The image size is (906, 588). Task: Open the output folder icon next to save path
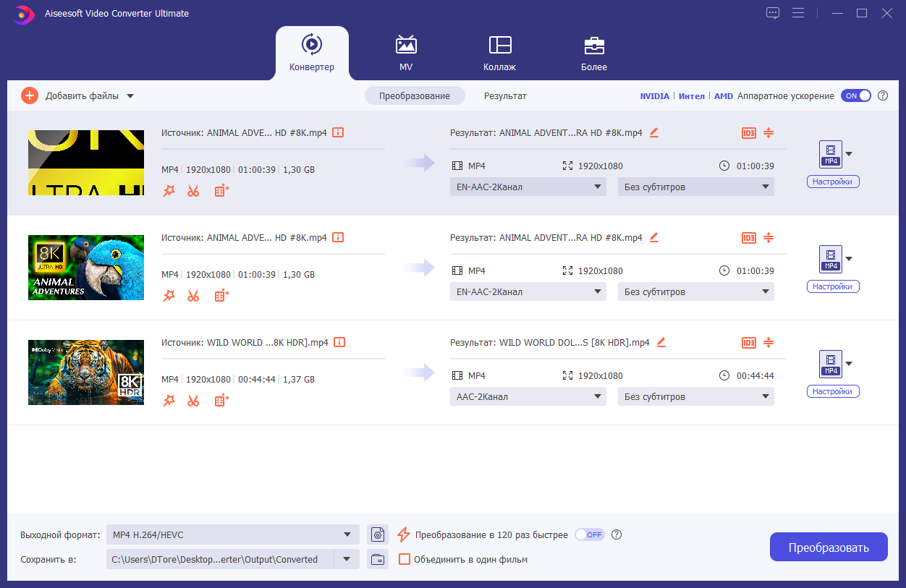377,559
